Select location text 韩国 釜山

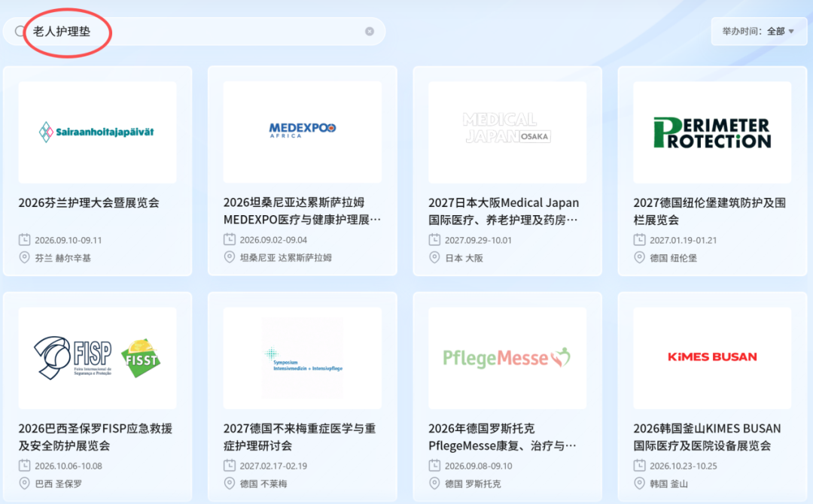(669, 484)
